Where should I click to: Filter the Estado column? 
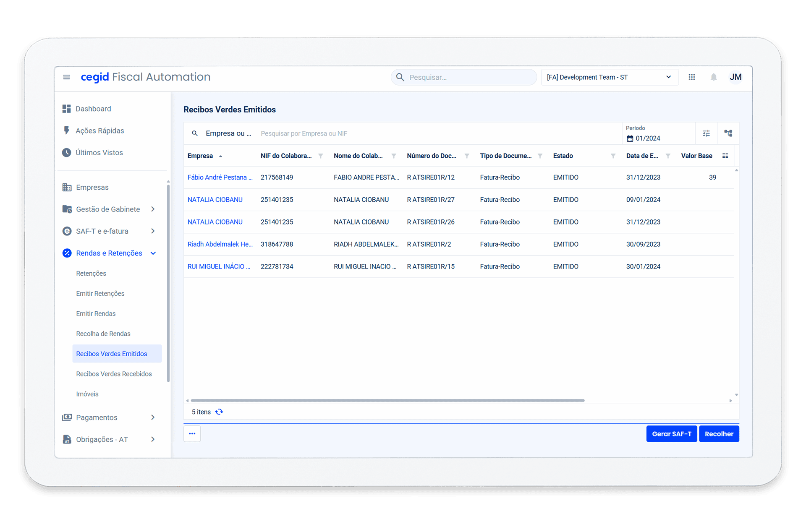pyautogui.click(x=613, y=156)
